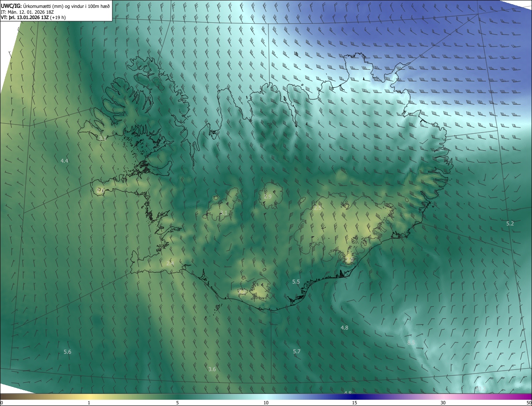Click the 5.7 value label on the map
Viewport: 532px width, 406px height.
tap(296, 352)
